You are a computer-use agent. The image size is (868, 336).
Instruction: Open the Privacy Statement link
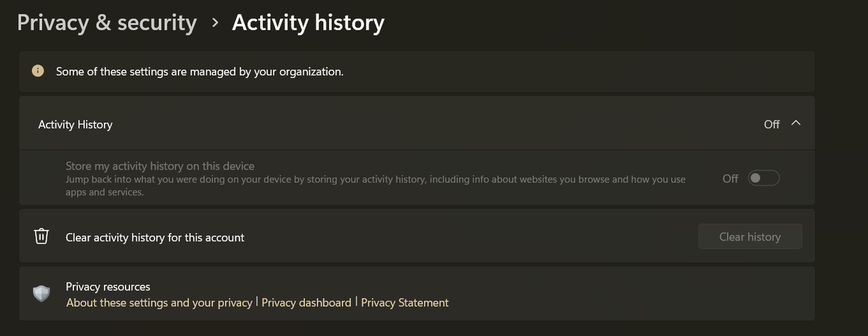tap(405, 303)
